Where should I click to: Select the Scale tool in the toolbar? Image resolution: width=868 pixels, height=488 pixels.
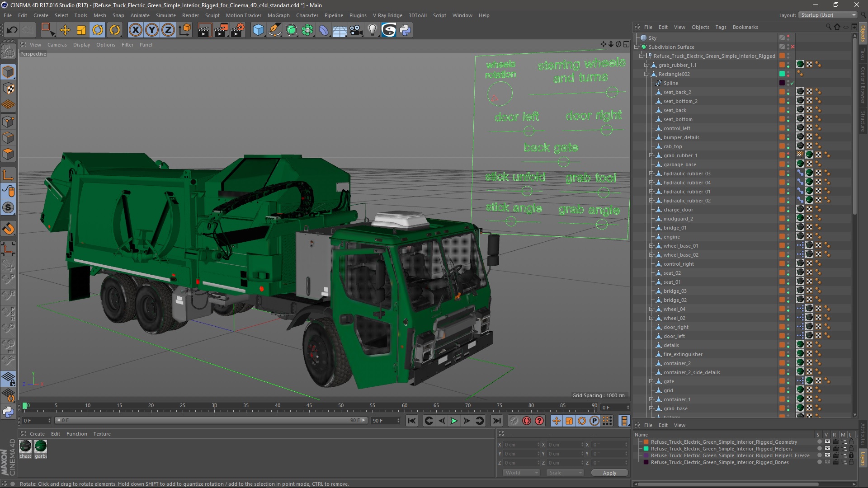coord(81,30)
